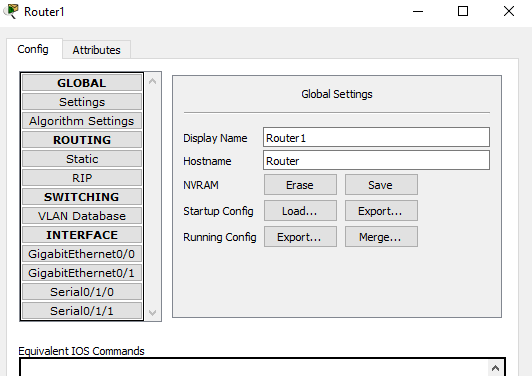Click sidebar list scroll down arrow

153,312
